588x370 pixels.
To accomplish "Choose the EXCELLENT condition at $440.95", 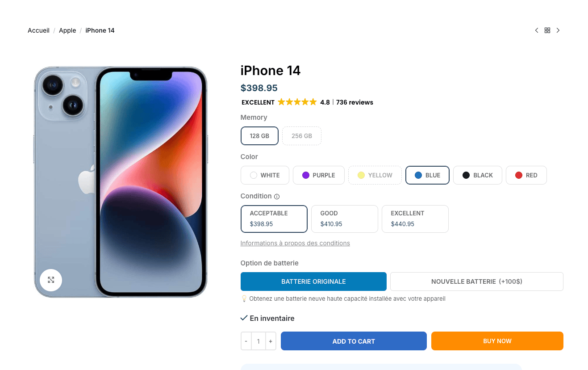I will [x=415, y=219].
